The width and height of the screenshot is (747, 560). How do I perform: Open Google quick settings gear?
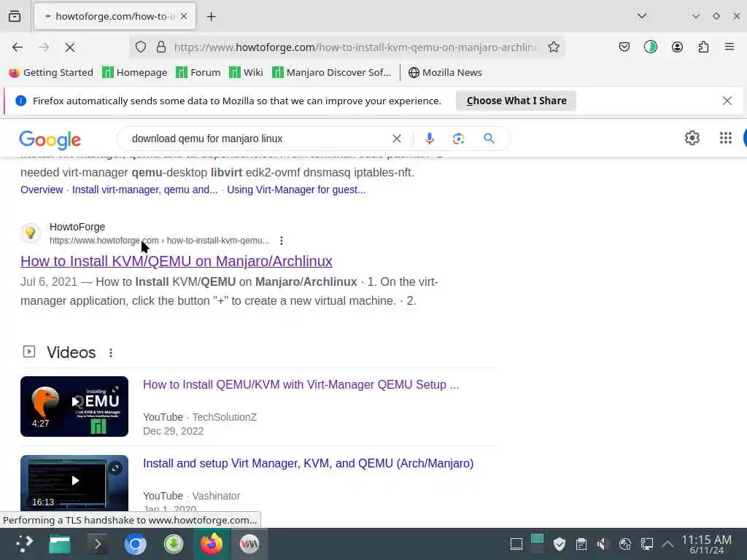pos(692,138)
